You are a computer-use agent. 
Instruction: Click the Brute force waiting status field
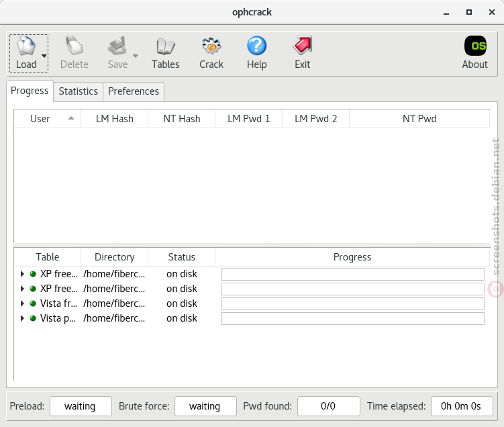(x=206, y=406)
